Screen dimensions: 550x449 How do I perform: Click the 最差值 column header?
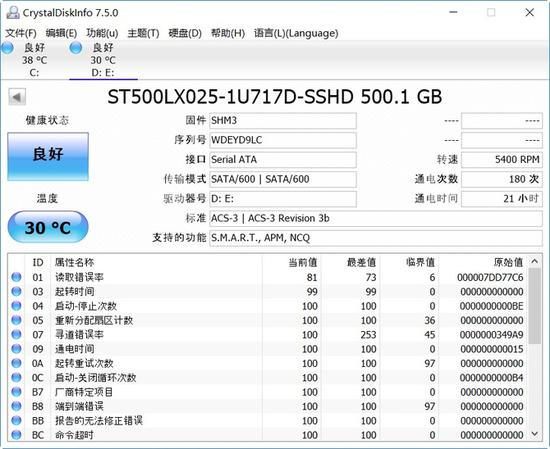coord(362,262)
